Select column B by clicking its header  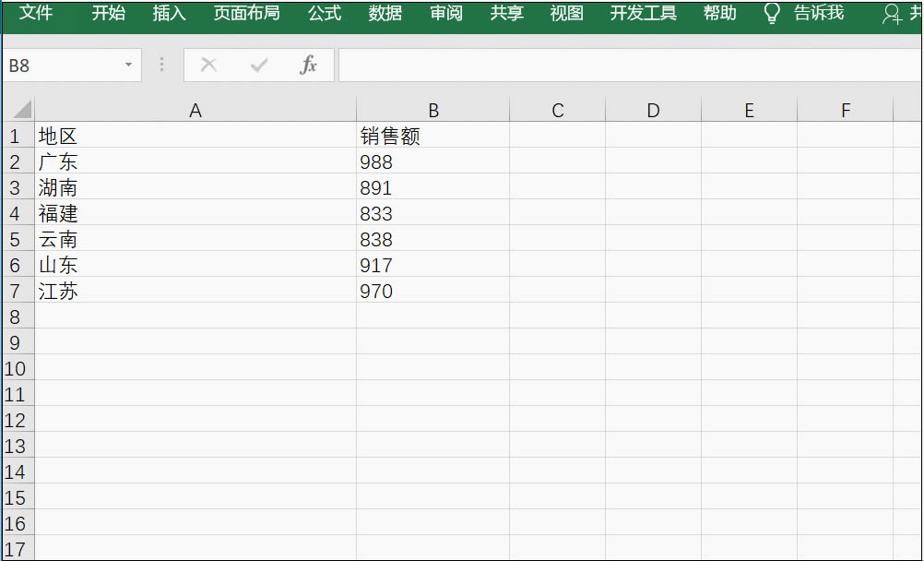(x=432, y=109)
